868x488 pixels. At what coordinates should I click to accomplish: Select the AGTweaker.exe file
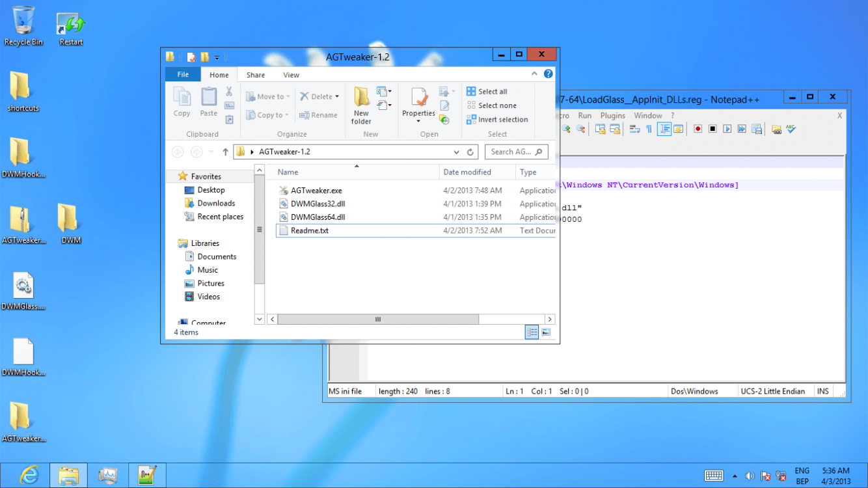click(x=316, y=191)
